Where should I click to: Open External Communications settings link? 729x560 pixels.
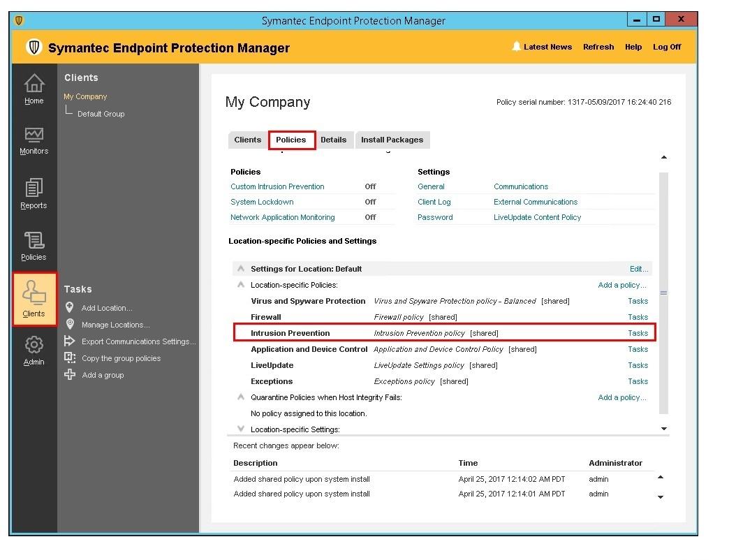(x=536, y=202)
